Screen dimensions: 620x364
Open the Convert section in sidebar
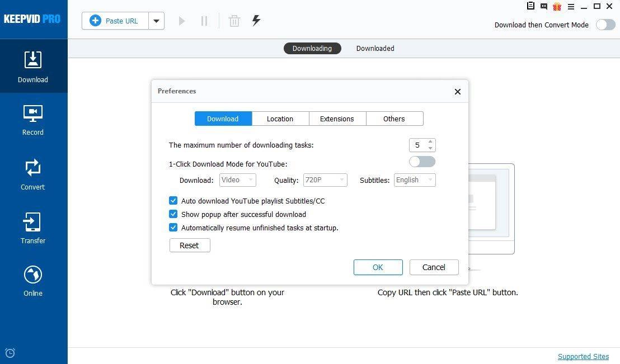[33, 174]
